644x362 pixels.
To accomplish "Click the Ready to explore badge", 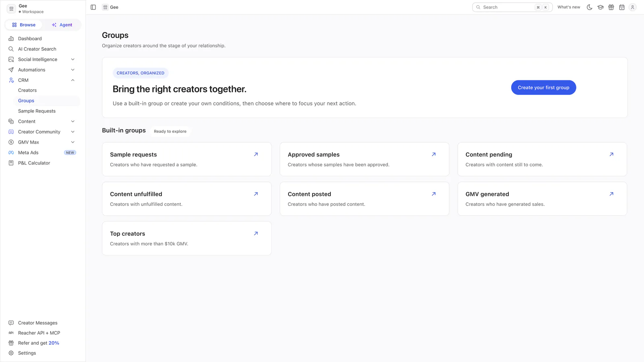I will click(170, 132).
